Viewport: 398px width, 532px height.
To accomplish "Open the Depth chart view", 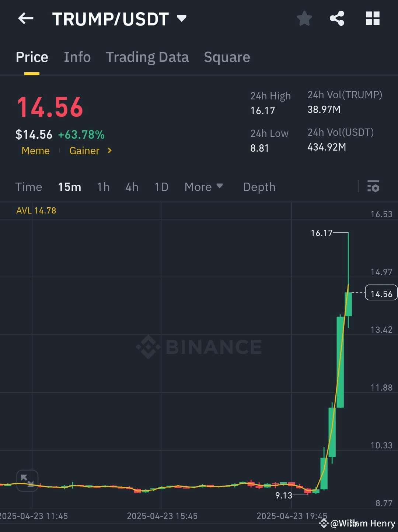I will click(x=259, y=187).
